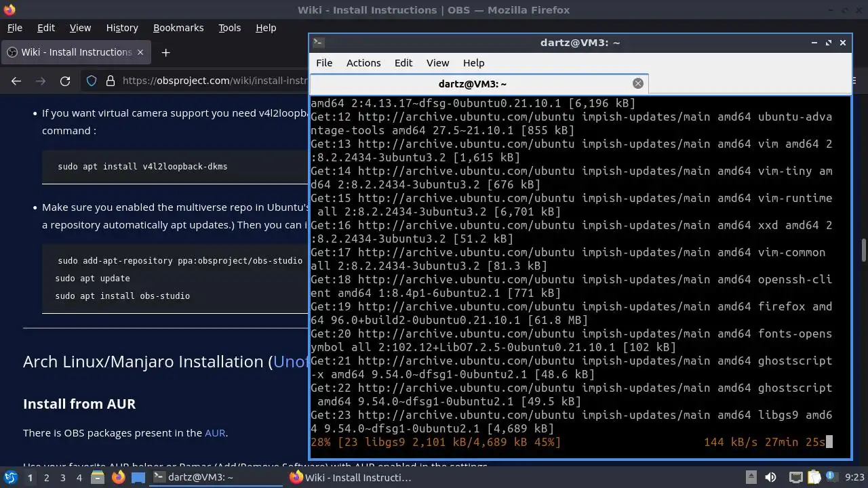This screenshot has height=488, width=868.
Task: Open the terminal Help menu
Action: [473, 62]
